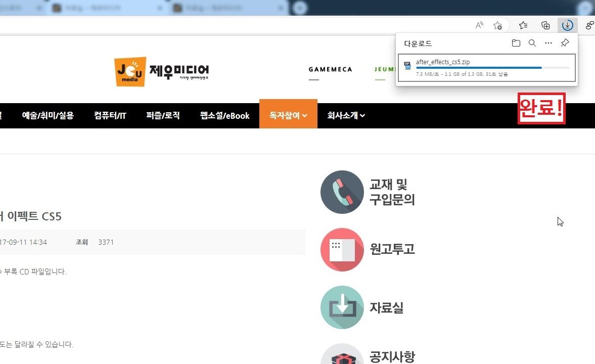Click the Read aloud icon in address bar
Screen dimensions: 595x364
point(479,25)
